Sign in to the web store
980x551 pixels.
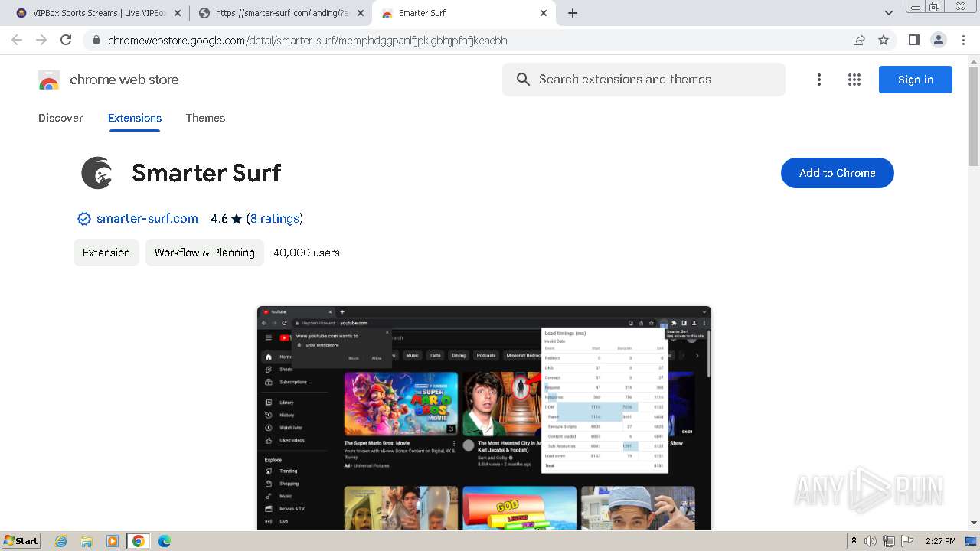(x=915, y=80)
